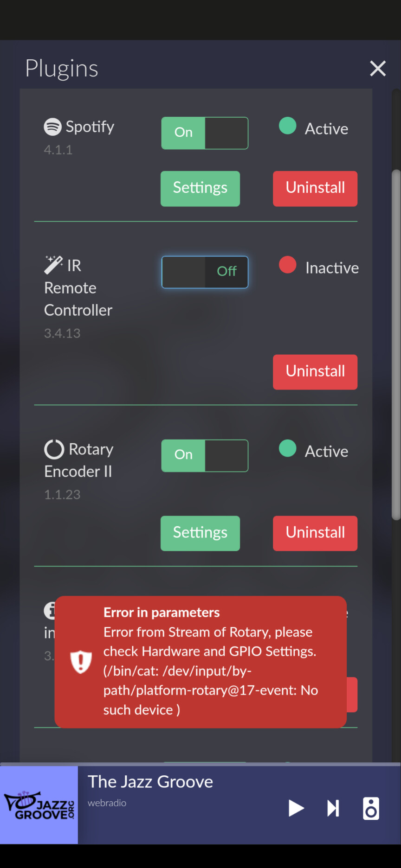Play The Jazz Groove webradio
This screenshot has height=868, width=401.
tap(296, 808)
